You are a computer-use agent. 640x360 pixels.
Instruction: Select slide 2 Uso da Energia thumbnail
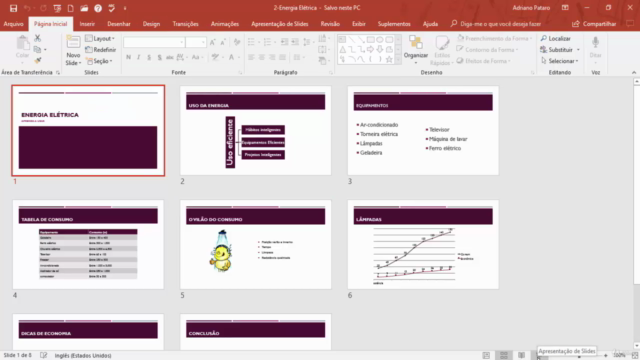pos(256,130)
